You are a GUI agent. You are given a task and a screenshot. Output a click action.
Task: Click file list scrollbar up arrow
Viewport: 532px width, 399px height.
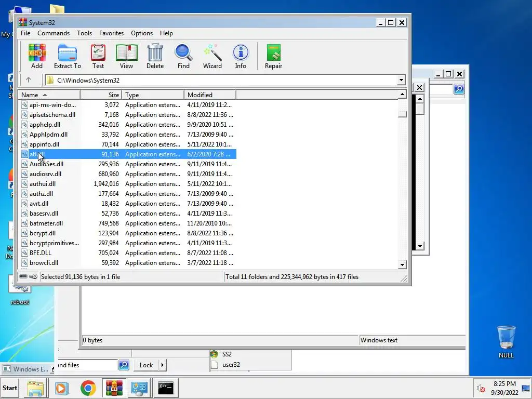402,95
